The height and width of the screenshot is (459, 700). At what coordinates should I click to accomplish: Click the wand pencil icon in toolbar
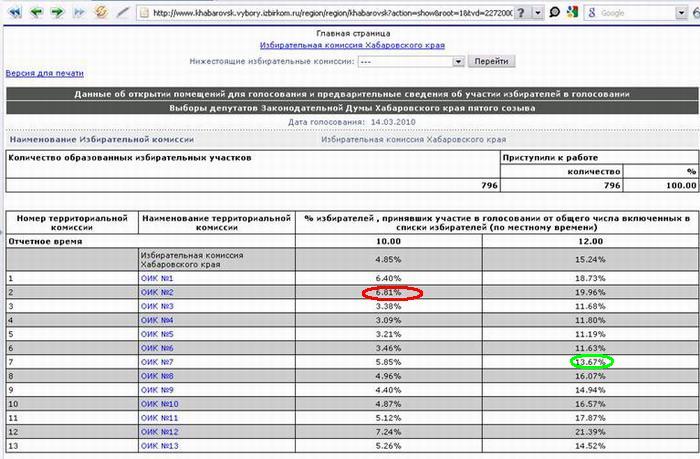pyautogui.click(x=123, y=13)
